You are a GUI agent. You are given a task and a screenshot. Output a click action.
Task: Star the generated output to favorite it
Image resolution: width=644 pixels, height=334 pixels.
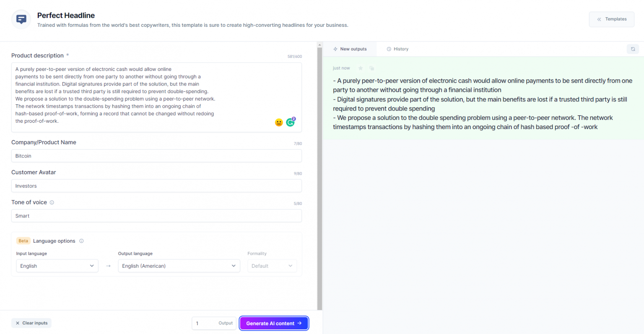click(x=360, y=68)
